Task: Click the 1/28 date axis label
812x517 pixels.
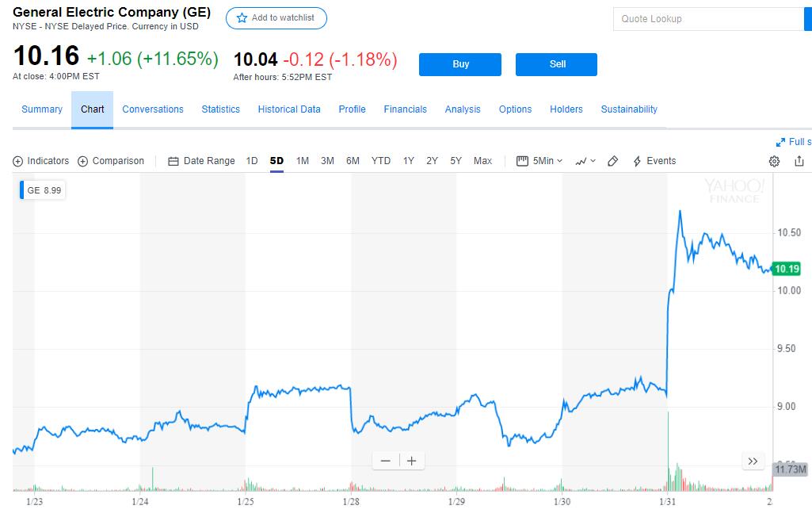Action: click(x=351, y=501)
